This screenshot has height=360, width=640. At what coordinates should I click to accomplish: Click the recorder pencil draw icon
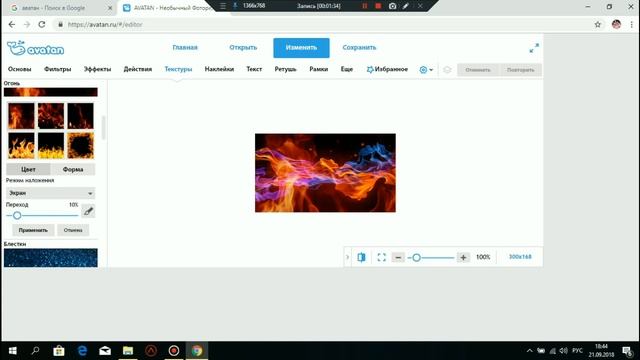click(406, 6)
